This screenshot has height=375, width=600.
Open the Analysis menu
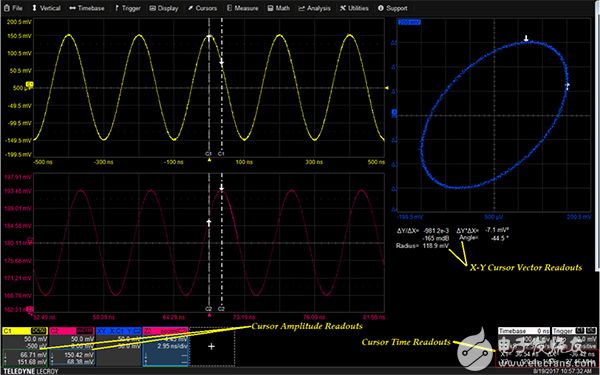click(x=315, y=8)
